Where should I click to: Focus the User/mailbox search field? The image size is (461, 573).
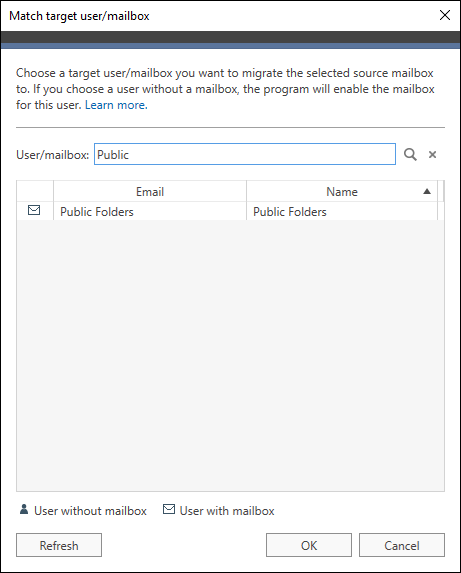tap(245, 154)
